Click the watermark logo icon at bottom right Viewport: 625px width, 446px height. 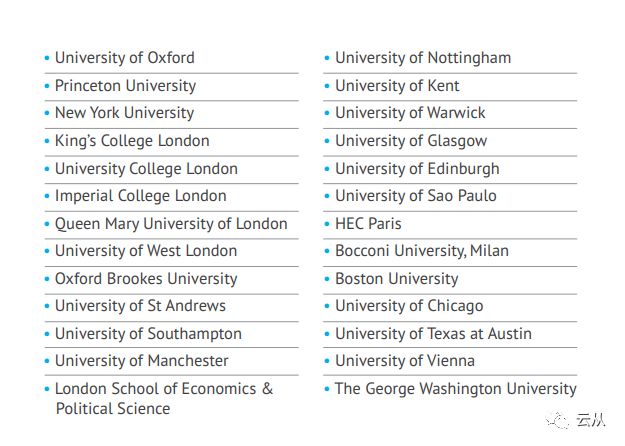[557, 421]
